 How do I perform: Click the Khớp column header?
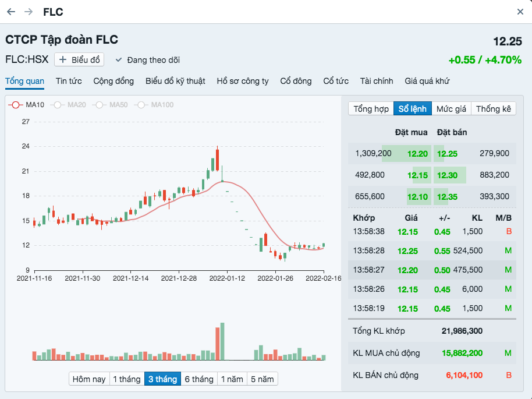364,218
